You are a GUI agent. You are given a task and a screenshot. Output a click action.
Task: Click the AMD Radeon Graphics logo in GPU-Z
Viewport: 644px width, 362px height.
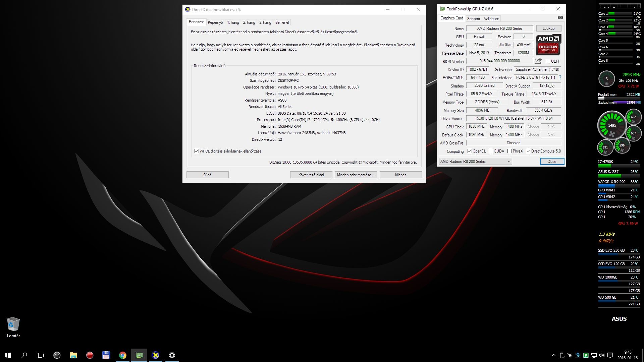548,45
